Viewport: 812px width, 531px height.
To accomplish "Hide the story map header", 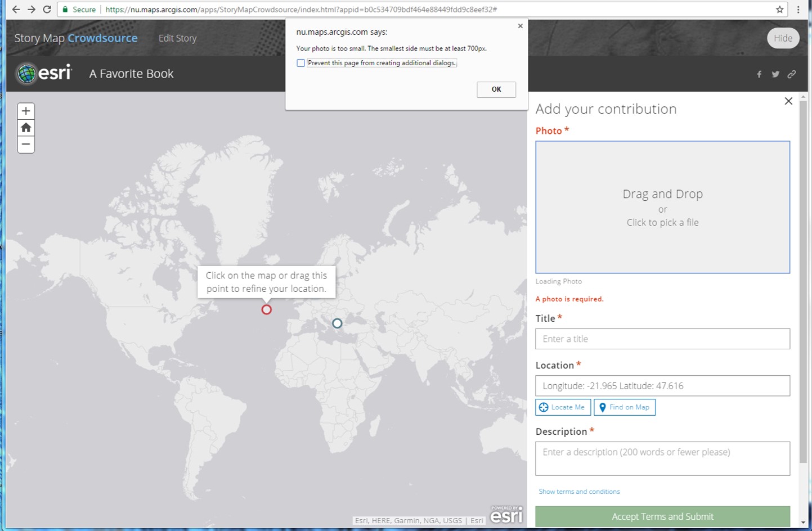I will coord(783,38).
